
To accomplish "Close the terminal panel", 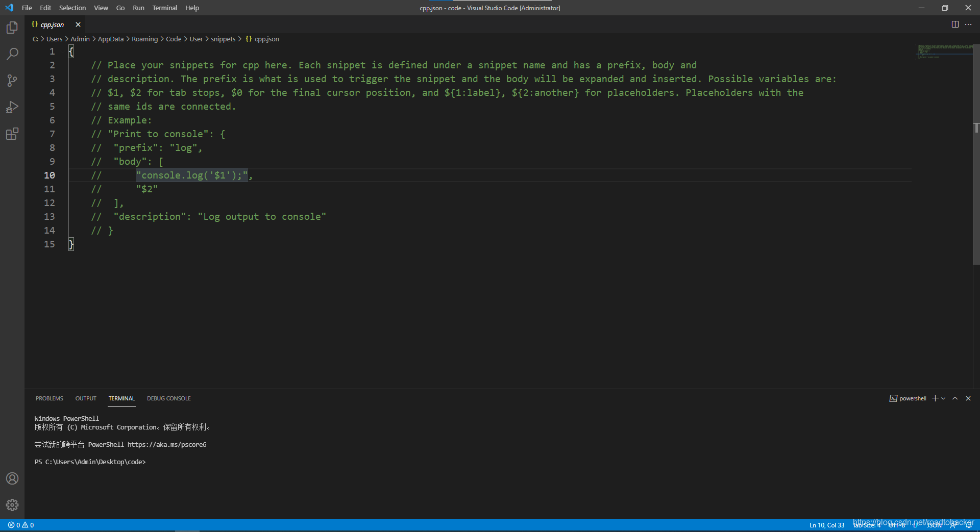I will [968, 398].
